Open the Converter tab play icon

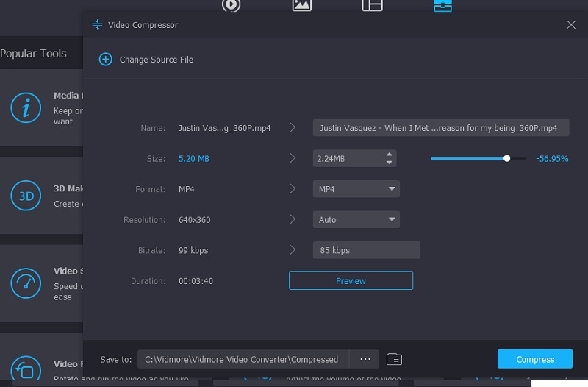click(232, 5)
